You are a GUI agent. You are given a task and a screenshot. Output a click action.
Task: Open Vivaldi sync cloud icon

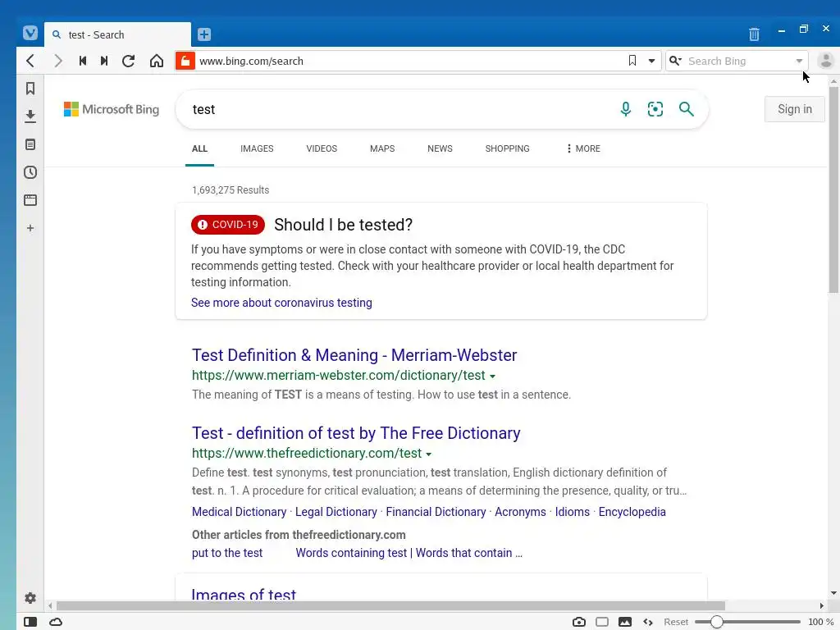click(x=56, y=622)
